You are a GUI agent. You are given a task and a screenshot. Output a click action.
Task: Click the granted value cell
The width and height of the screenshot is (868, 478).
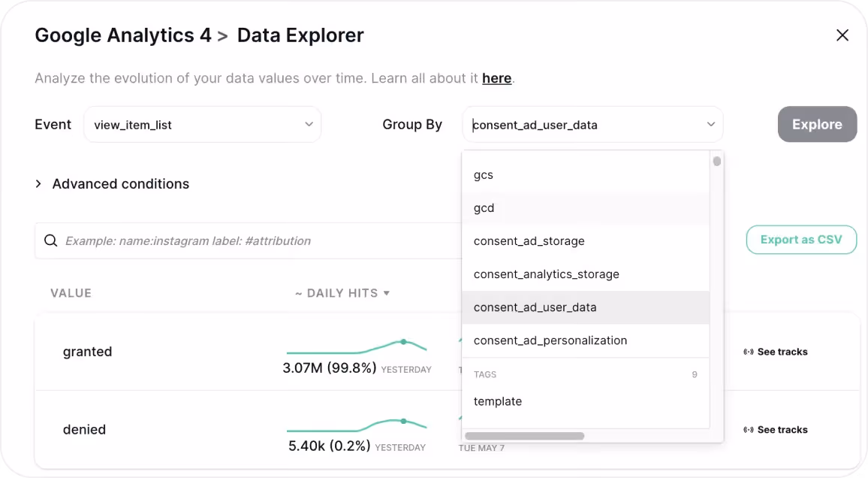point(87,352)
